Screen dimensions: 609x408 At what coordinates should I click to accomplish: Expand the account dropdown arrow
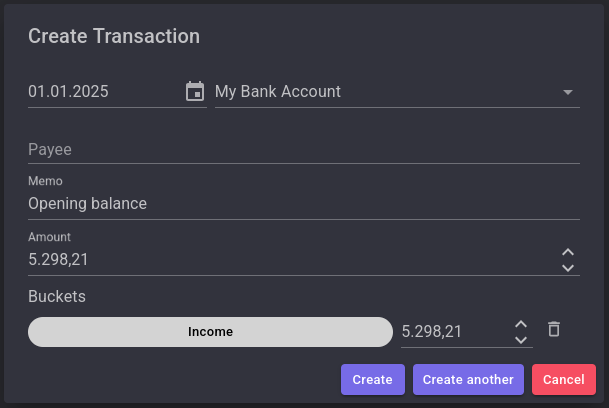point(568,92)
